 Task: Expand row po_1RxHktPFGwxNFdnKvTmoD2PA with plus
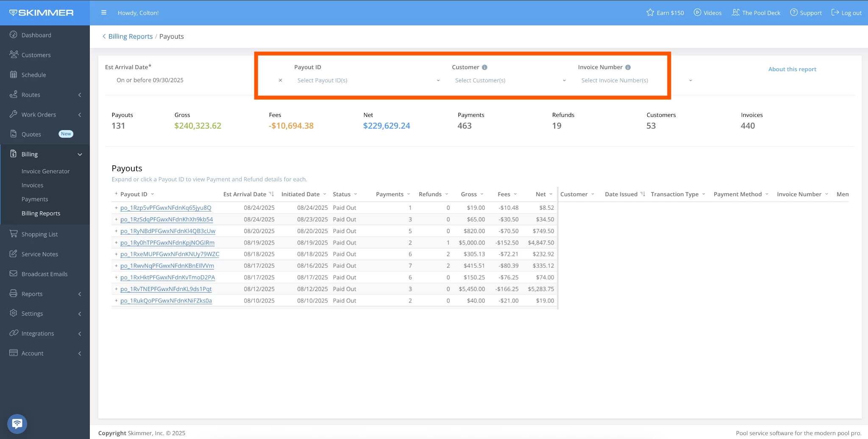[116, 278]
